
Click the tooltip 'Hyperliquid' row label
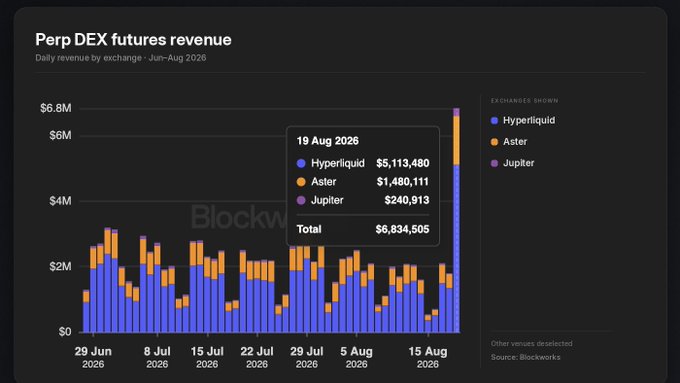pos(338,163)
